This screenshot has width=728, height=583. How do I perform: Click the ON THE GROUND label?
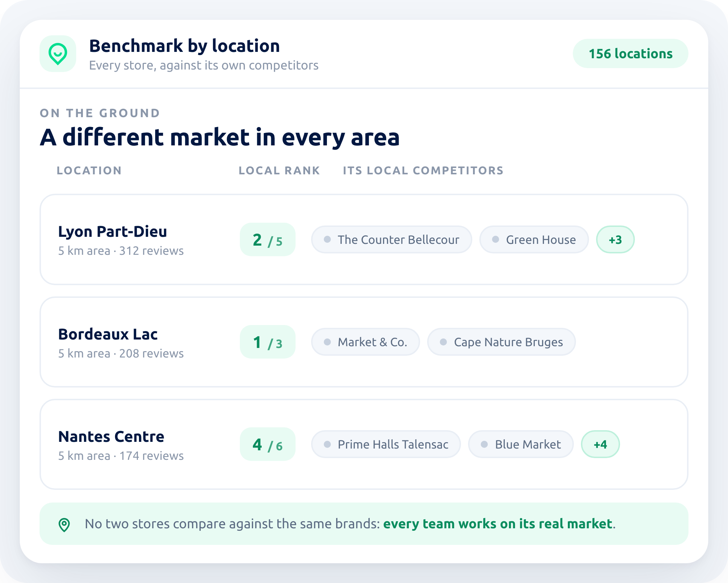click(x=100, y=113)
